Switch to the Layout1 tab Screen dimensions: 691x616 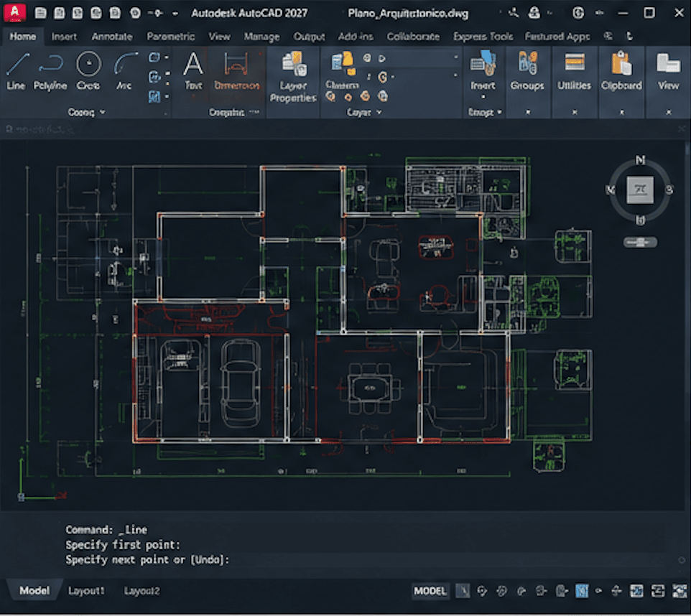coord(86,591)
